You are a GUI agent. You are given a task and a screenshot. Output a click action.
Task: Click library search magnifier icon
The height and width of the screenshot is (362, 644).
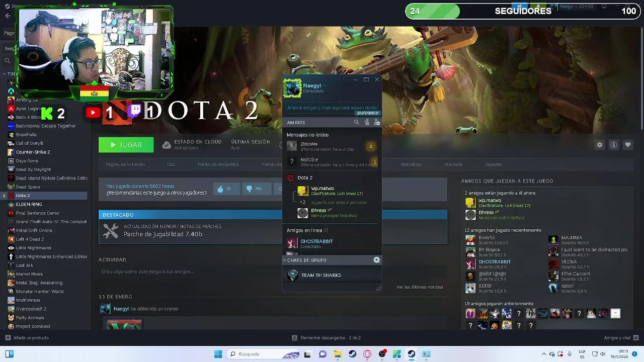(7, 61)
